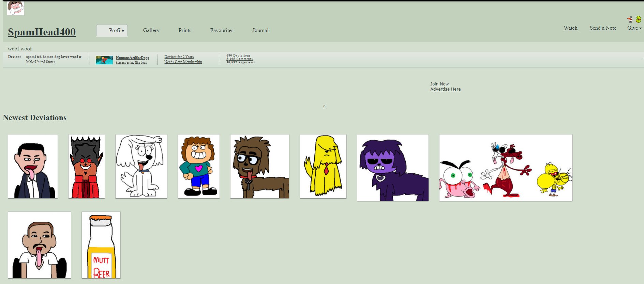The image size is (644, 284).
Task: Click the green pear monster badge icon
Action: coord(638,19)
